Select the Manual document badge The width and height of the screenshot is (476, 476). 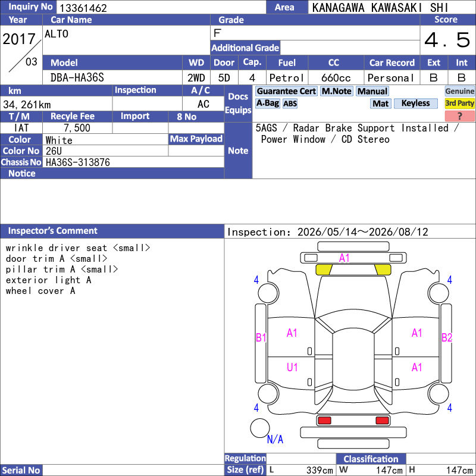[x=372, y=92]
